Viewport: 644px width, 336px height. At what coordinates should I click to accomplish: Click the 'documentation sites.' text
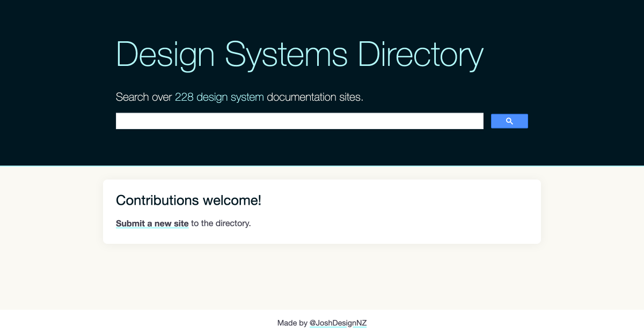315,98
